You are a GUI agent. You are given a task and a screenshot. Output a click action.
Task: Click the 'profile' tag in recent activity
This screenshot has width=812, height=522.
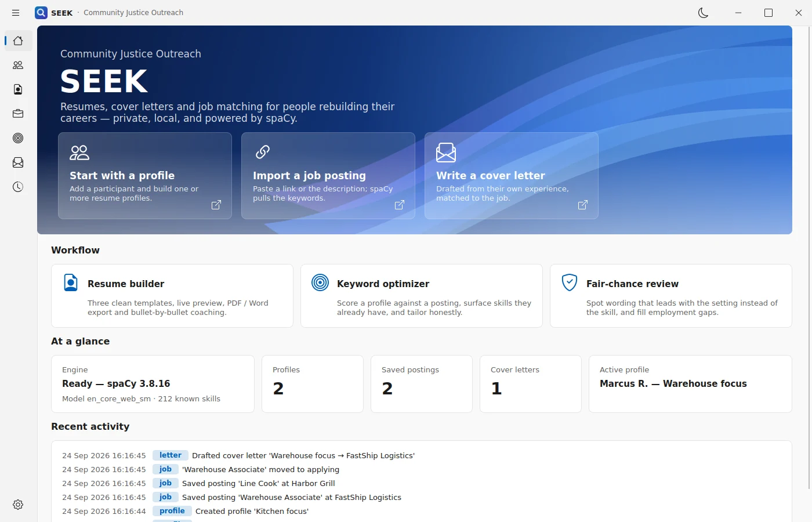tap(172, 511)
